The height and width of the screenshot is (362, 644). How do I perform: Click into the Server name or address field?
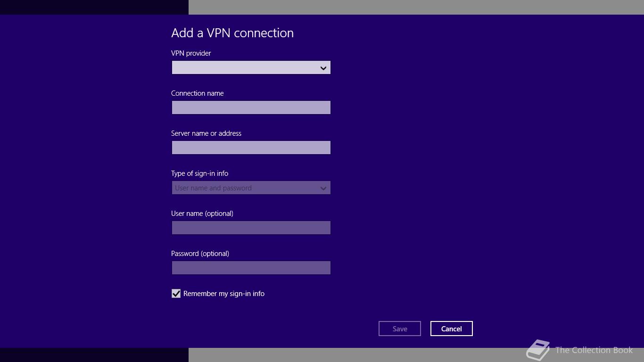pyautogui.click(x=251, y=148)
